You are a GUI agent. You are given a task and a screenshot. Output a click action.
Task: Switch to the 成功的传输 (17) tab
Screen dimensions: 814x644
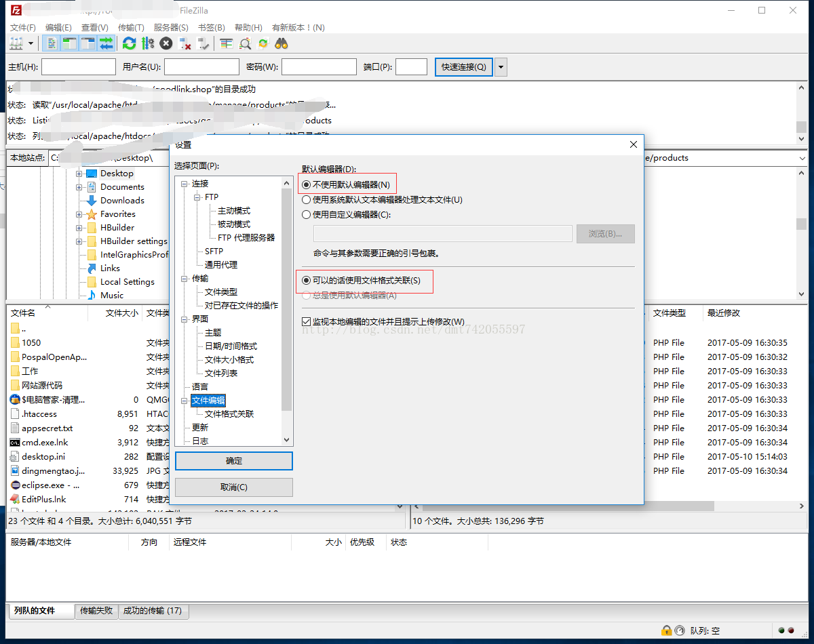152,611
